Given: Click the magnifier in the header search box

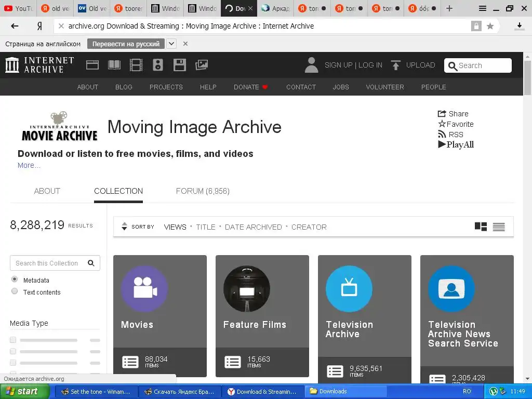Looking at the screenshot, I should (x=453, y=66).
